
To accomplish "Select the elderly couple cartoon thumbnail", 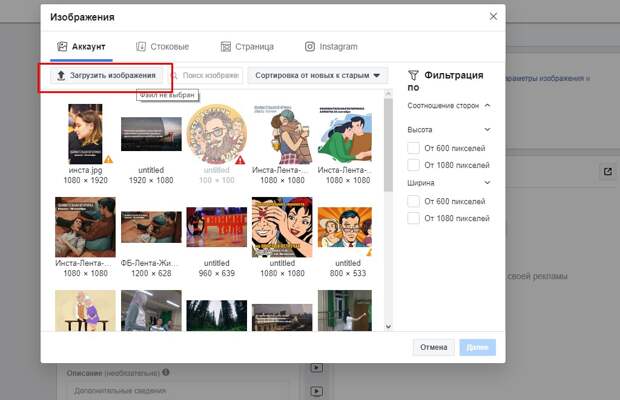I will tap(85, 311).
